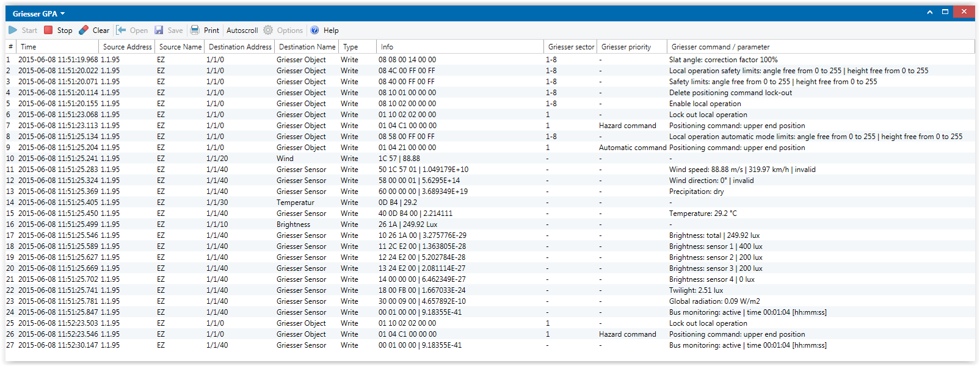Click the Help button label

point(331,30)
